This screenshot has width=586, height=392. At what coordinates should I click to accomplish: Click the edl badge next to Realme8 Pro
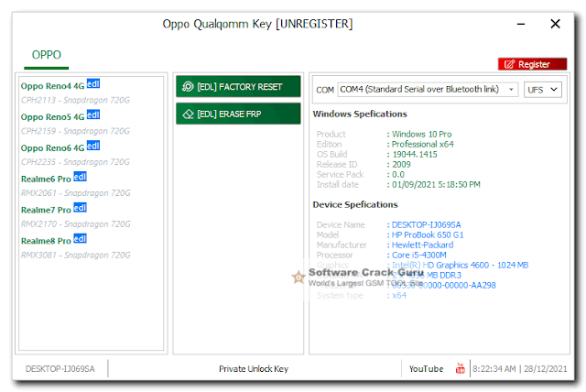click(x=80, y=239)
